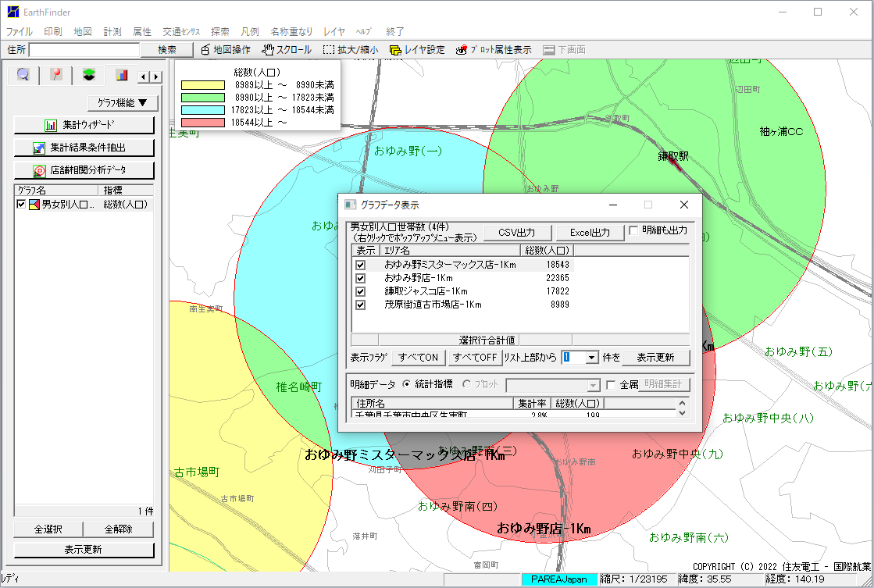Click the right tab scroll arrow

[156, 77]
